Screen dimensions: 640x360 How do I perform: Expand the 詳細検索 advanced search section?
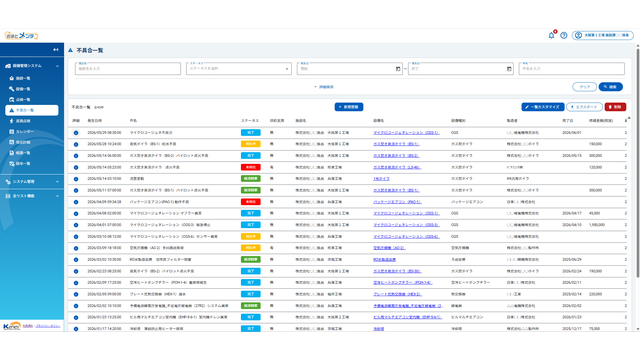[x=324, y=87]
